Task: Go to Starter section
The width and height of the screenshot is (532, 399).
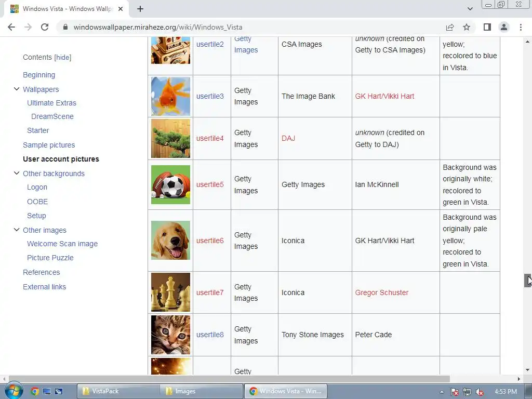Action: click(x=38, y=130)
